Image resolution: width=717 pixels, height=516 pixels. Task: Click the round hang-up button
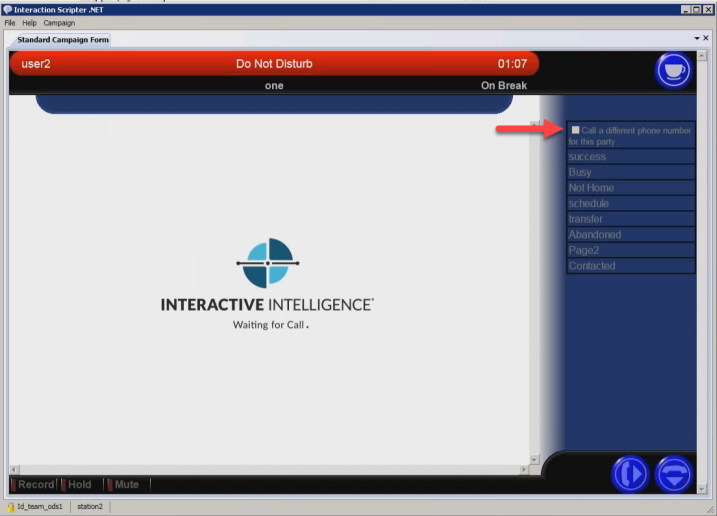click(x=673, y=473)
